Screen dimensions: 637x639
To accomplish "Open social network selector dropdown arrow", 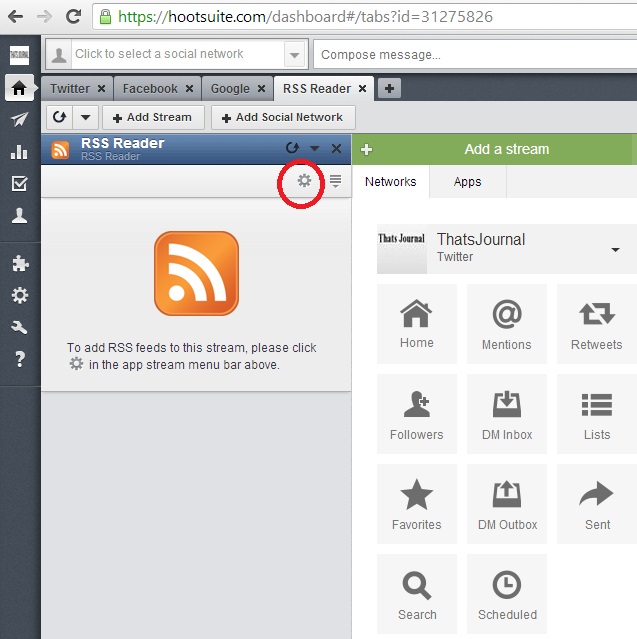I will point(295,55).
